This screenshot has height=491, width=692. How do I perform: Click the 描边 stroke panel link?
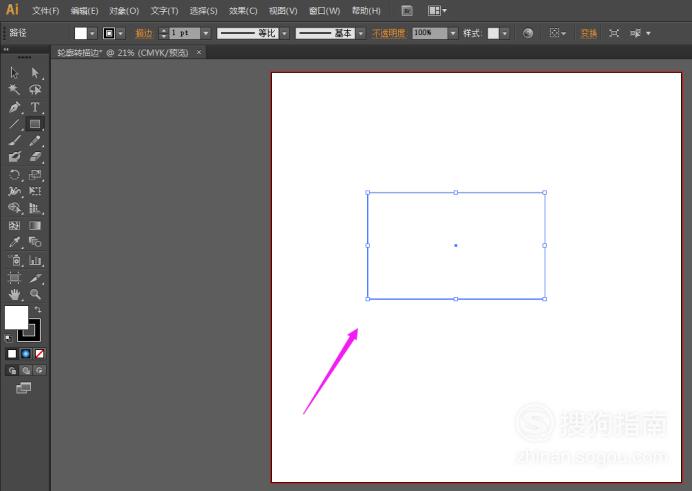[144, 33]
